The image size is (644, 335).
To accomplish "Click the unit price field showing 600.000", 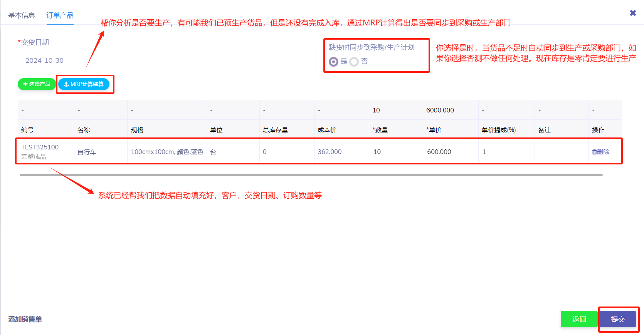I will click(450, 152).
